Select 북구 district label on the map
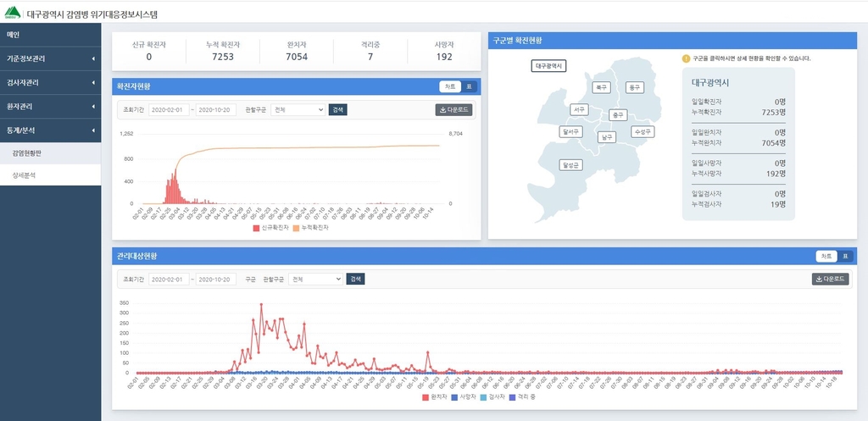Screen dimensions: 868x421 point(602,87)
